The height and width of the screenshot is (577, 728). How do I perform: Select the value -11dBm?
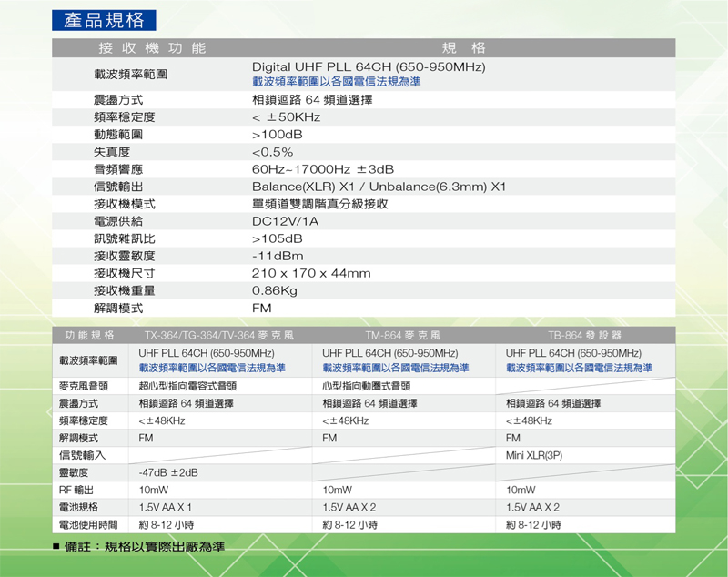[278, 256]
